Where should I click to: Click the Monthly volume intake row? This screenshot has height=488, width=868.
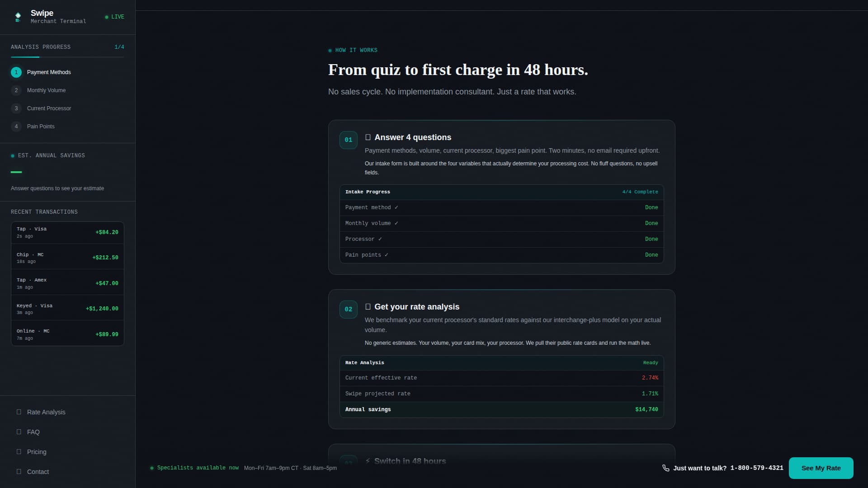point(502,224)
